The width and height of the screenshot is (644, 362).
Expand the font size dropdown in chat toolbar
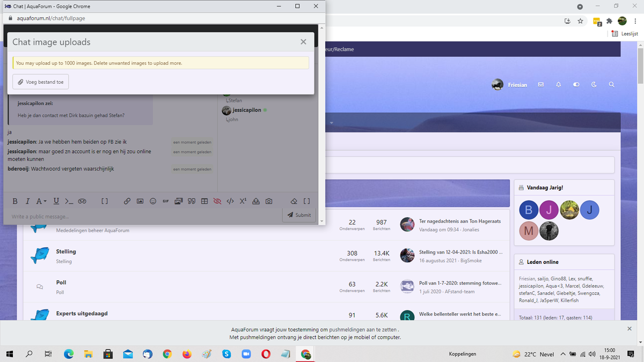(x=41, y=201)
